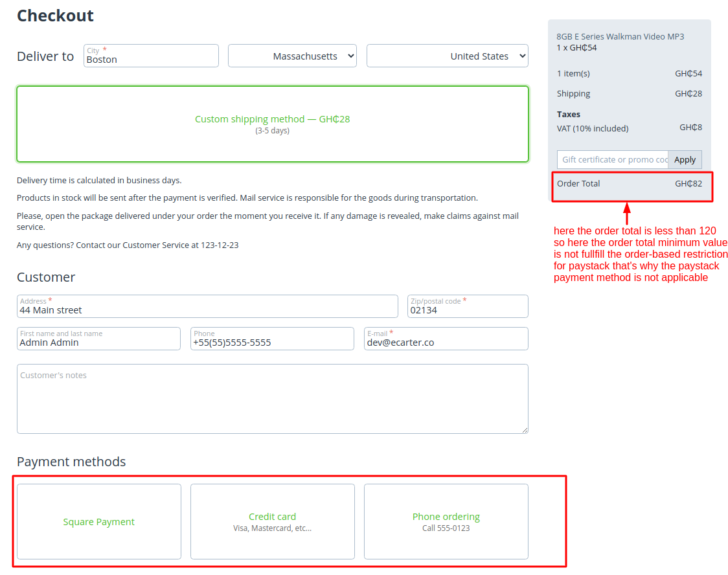728x575 pixels.
Task: Choose Phone ordering payment method
Action: 446,522
